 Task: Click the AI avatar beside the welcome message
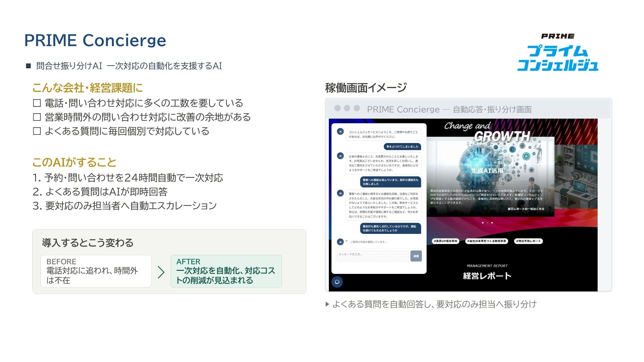pos(340,132)
